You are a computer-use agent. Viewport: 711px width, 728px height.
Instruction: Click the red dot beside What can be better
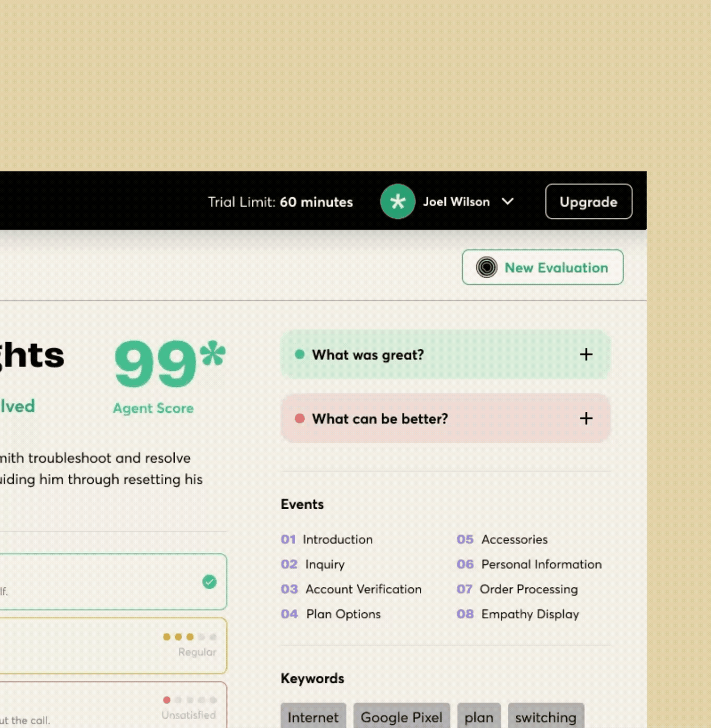click(x=300, y=418)
